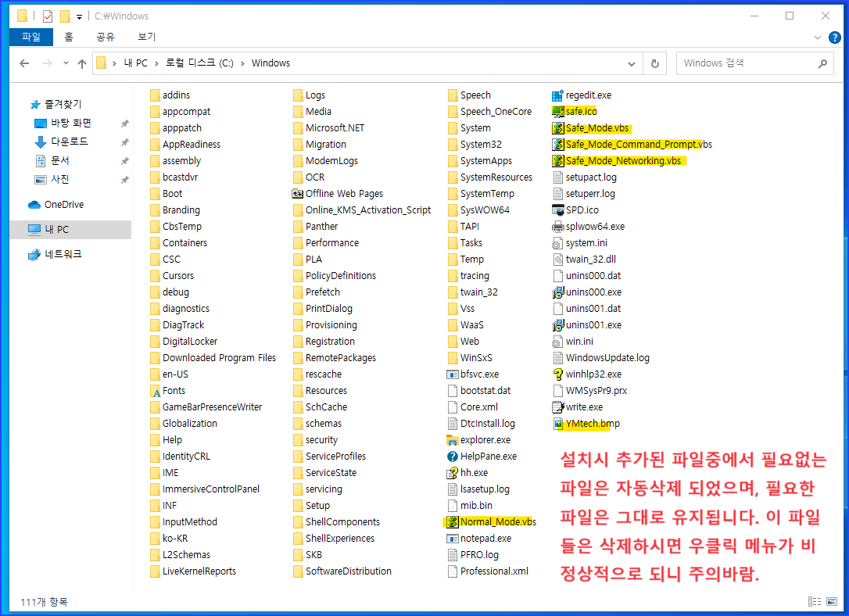This screenshot has height=616, width=849.
Task: Select 즐겨찾기 in the navigation pane
Action: (63, 104)
